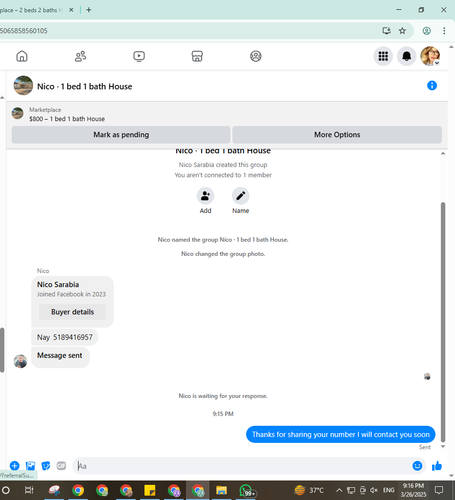This screenshot has width=455, height=500.
Task: Select the blue 'Thanks for sharing your number' message
Action: tap(341, 435)
